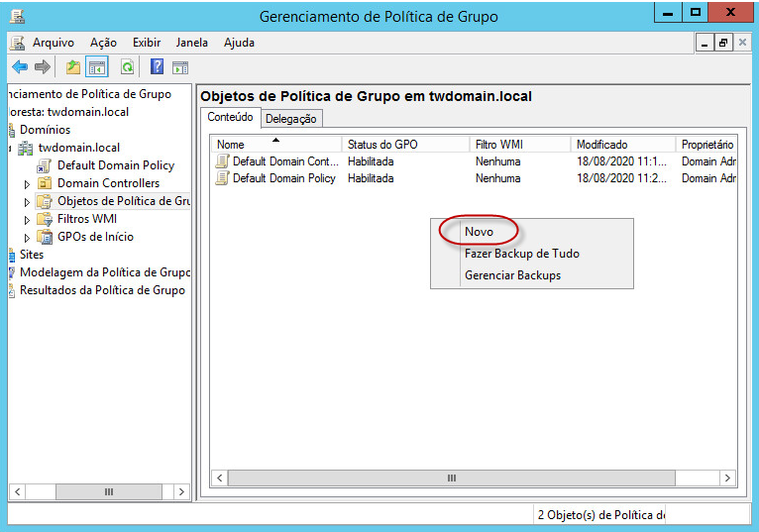Click the Refresh toolbar icon
This screenshot has width=759, height=532.
[x=127, y=67]
